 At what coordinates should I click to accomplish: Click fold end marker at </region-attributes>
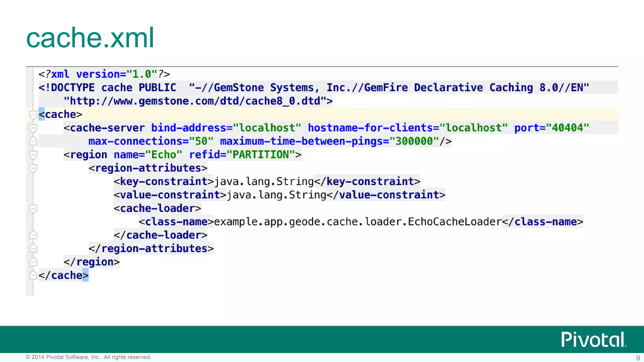(x=33, y=248)
